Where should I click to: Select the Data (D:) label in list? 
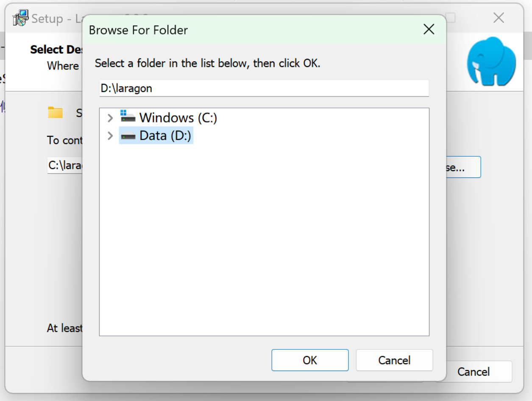(165, 136)
